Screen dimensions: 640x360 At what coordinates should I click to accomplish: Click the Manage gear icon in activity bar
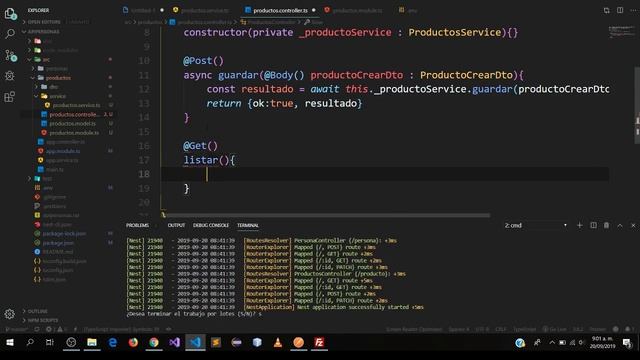coord(9,313)
